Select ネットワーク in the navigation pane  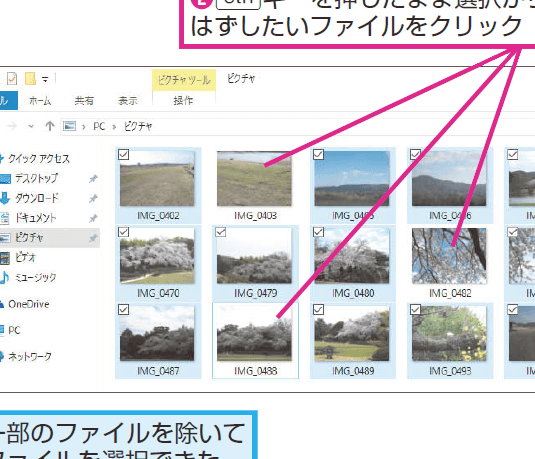pos(30,357)
